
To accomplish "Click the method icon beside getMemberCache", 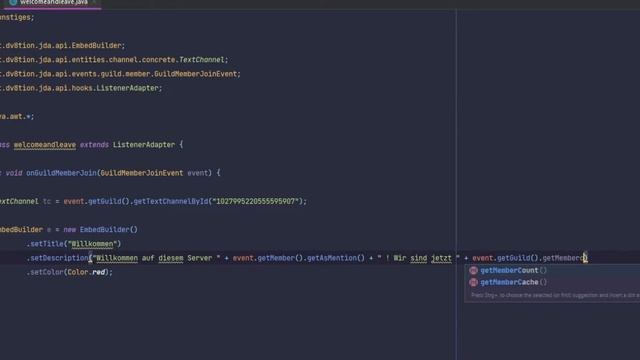I will point(473,282).
